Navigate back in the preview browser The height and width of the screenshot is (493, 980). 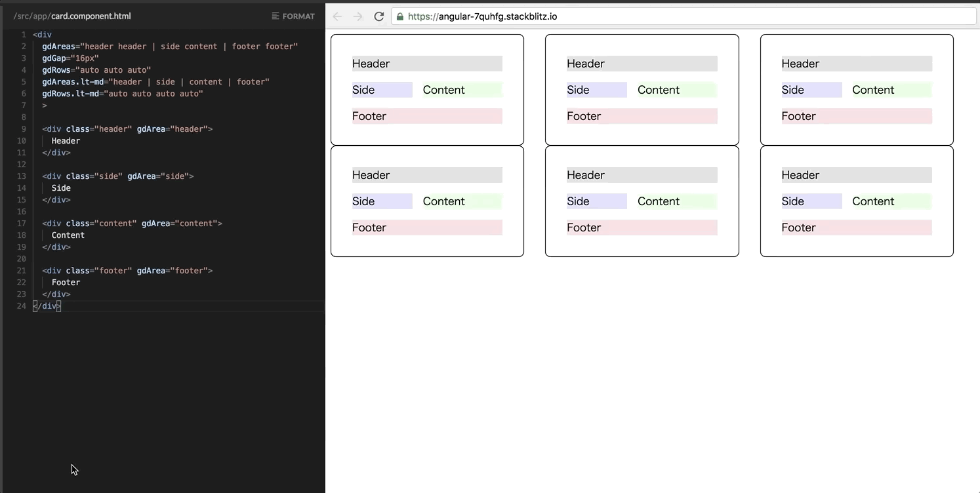coord(337,16)
